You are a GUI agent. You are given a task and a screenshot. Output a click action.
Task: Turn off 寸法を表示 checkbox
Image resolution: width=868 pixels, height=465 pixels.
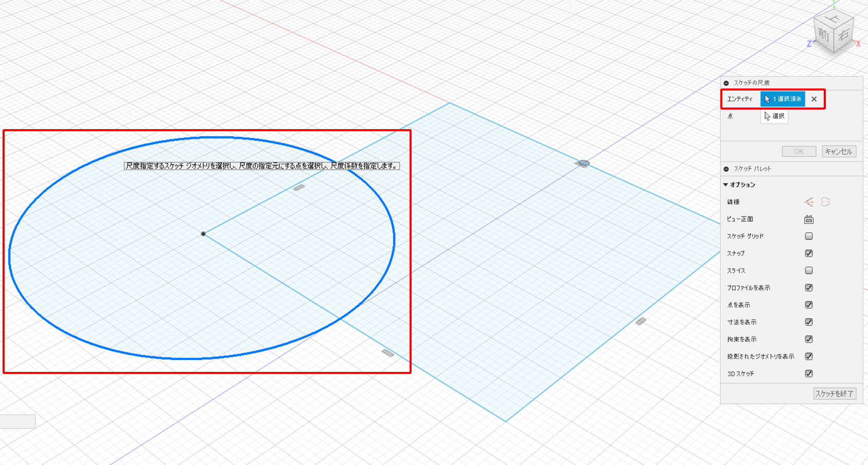tap(809, 322)
